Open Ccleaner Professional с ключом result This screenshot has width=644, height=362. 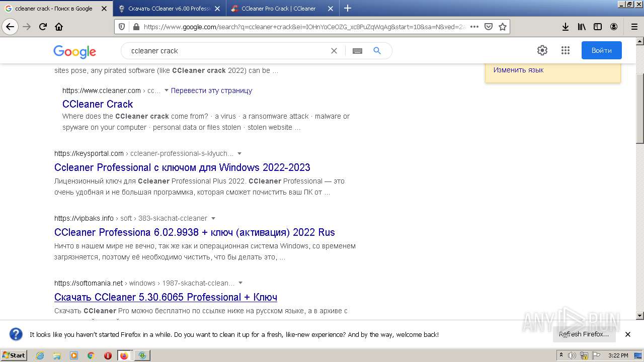click(182, 167)
